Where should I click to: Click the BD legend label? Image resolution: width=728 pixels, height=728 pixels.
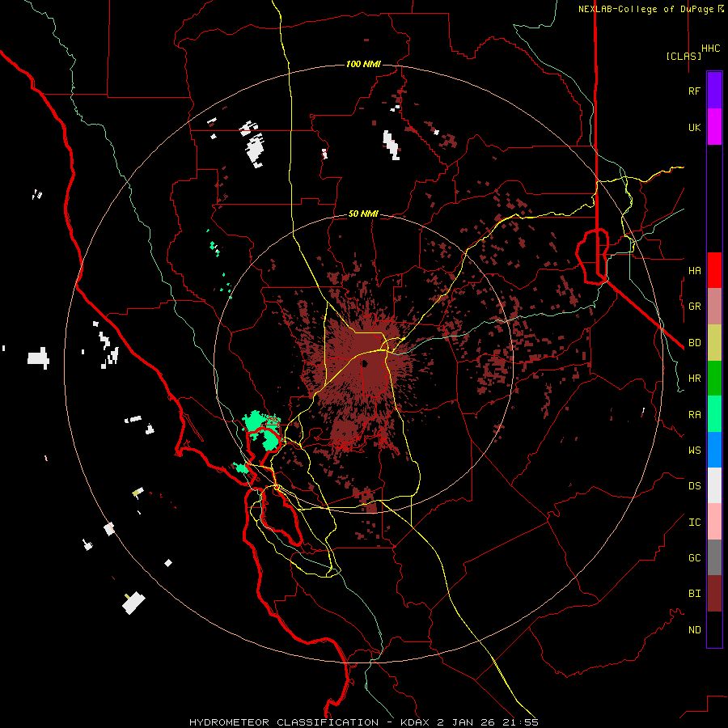point(694,343)
